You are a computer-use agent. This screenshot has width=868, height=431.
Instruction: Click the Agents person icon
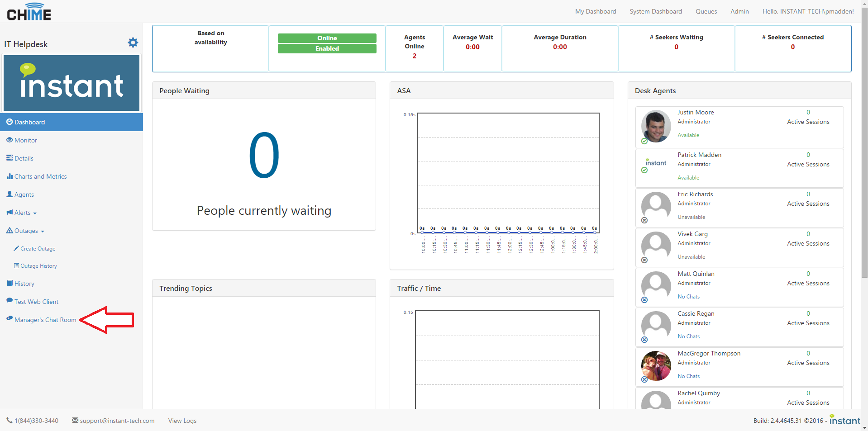point(10,194)
